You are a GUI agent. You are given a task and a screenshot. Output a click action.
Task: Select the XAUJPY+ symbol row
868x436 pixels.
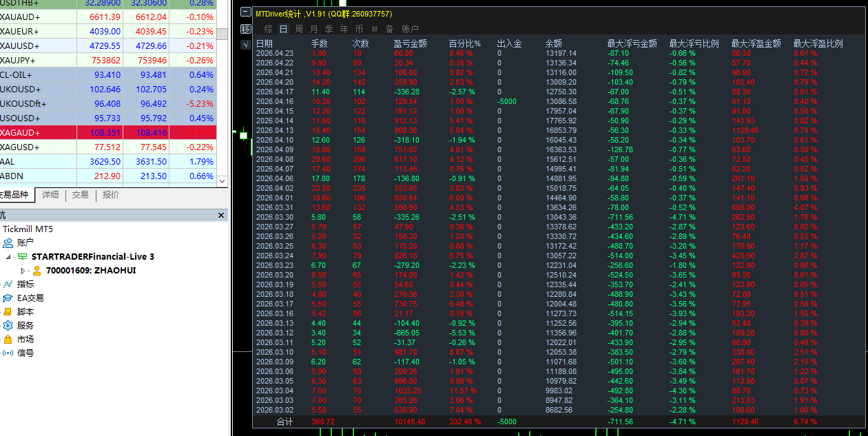tap(108, 60)
